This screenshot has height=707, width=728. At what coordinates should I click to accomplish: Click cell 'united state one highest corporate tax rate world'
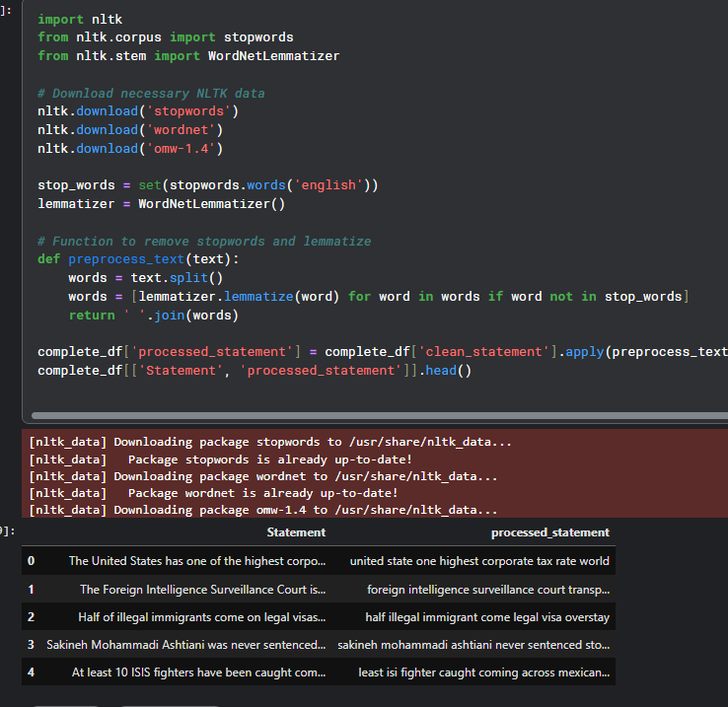click(479, 561)
